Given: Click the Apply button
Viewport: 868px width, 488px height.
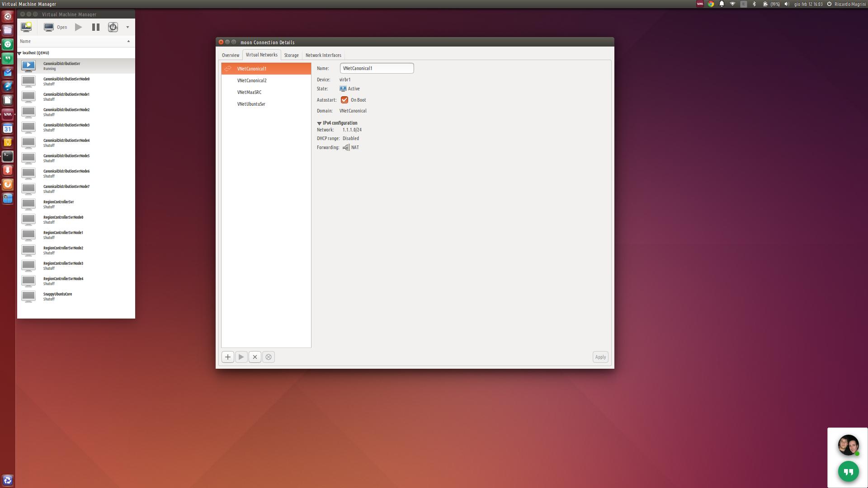Looking at the screenshot, I should pyautogui.click(x=600, y=357).
